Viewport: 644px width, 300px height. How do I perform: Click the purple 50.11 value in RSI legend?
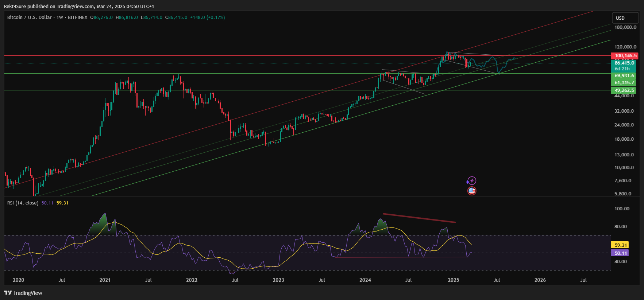(47, 203)
